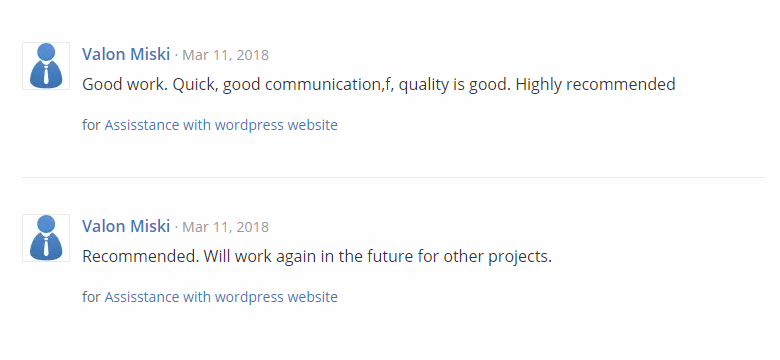Click the avatar icon beside the top review
The height and width of the screenshot is (360, 780).
coord(46,66)
